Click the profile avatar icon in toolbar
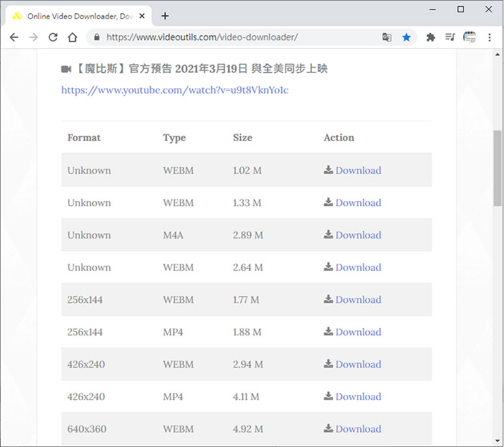 coord(470,38)
